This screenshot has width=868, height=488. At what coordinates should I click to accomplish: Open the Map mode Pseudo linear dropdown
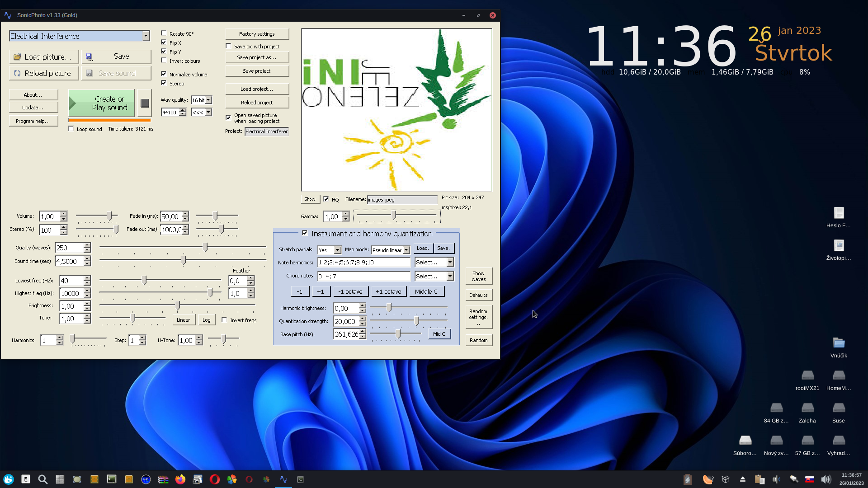pyautogui.click(x=406, y=250)
